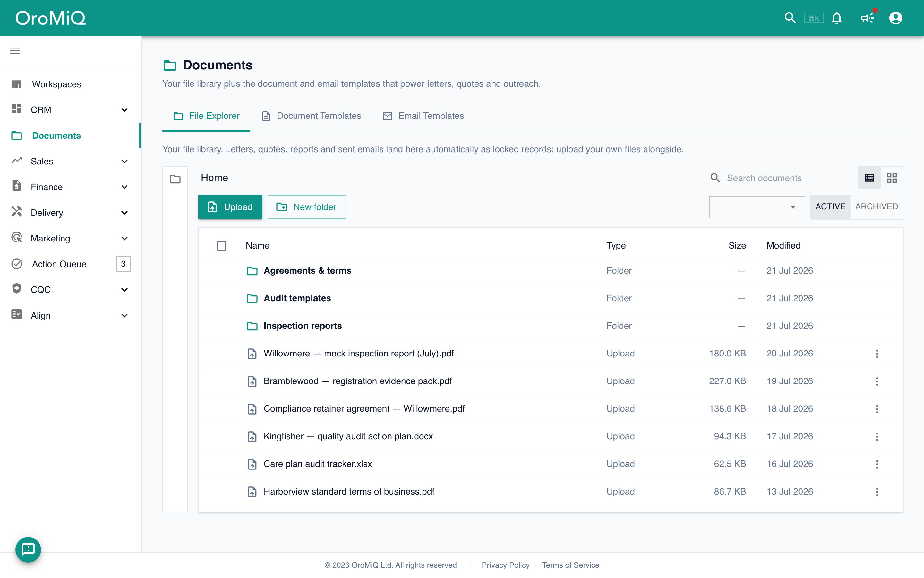
Task: Tick the select-all checkbox in the table header
Action: pos(221,246)
